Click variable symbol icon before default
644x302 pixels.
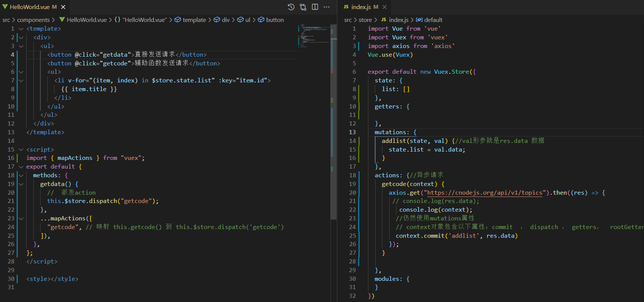click(x=419, y=20)
